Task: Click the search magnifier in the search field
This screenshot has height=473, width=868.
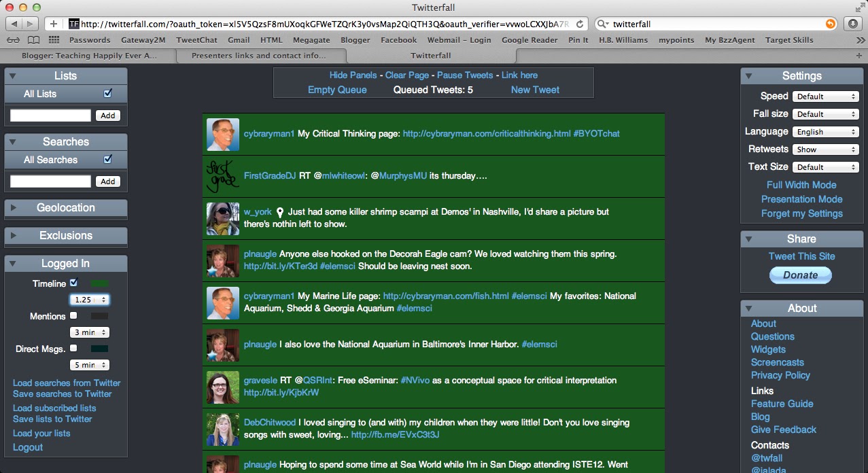Action: click(604, 24)
